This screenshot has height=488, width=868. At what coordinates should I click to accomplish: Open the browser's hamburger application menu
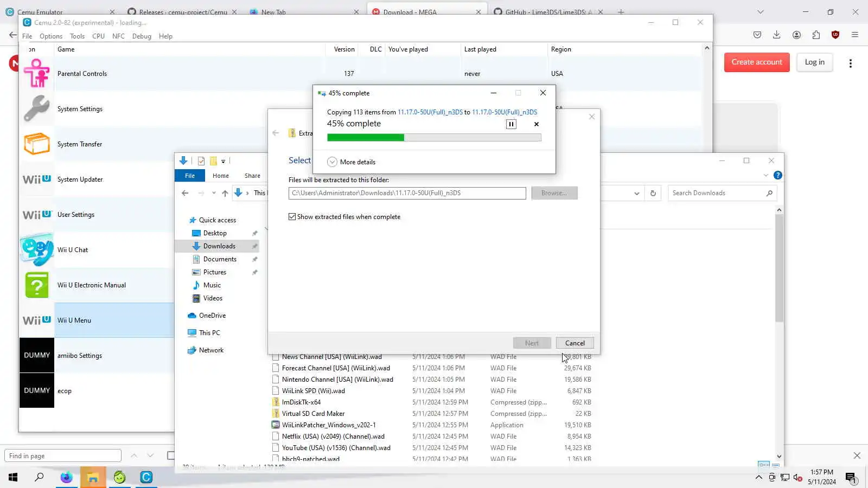point(855,35)
